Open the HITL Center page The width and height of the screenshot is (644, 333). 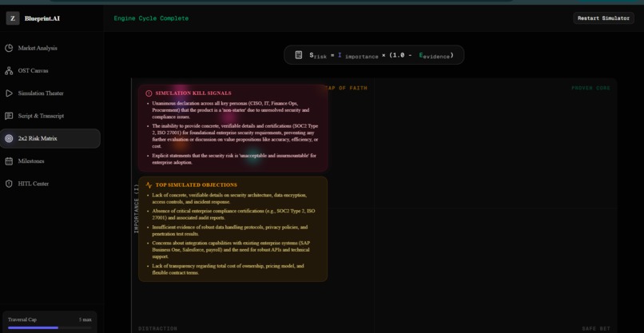[50, 184]
